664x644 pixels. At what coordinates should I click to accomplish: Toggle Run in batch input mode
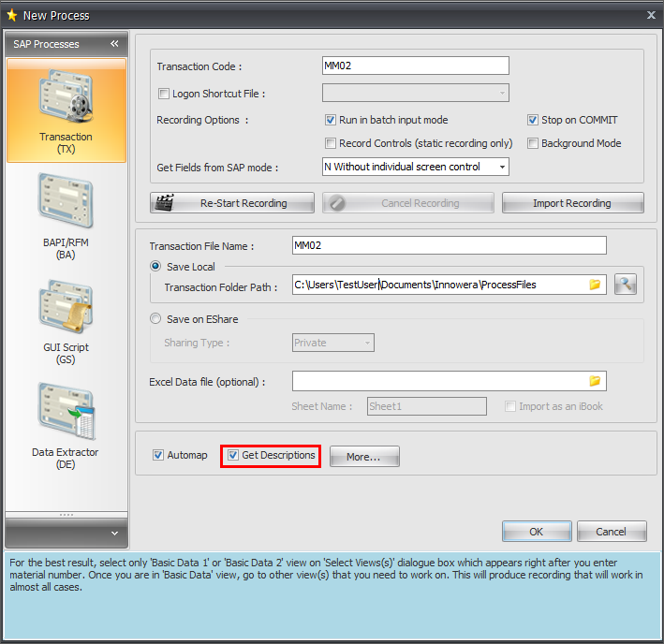pyautogui.click(x=331, y=120)
